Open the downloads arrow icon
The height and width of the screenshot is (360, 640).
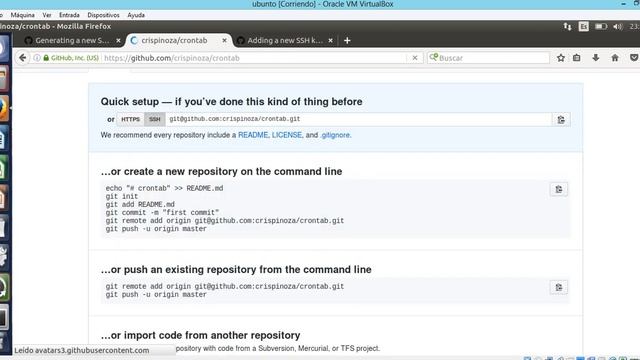pos(596,58)
